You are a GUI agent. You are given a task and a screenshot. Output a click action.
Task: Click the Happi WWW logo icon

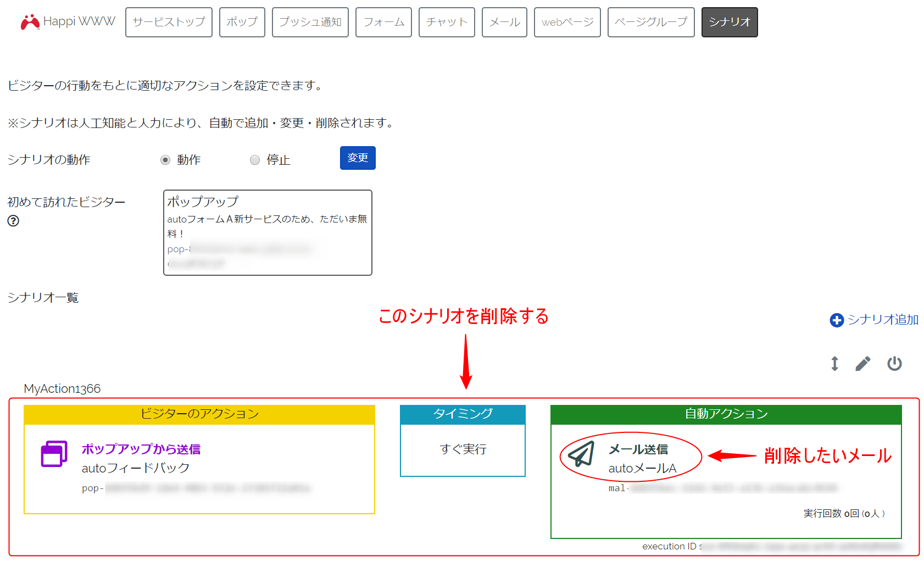click(30, 22)
